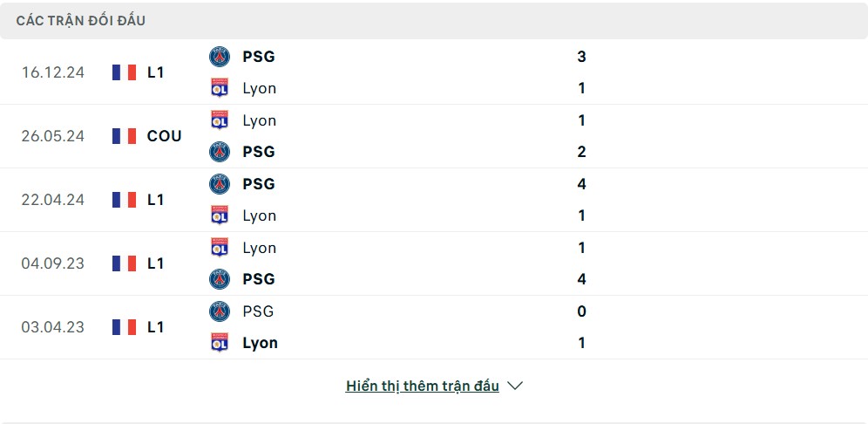868x424 pixels.
Task: Click COU competition label on 26.05.24
Action: tap(164, 136)
